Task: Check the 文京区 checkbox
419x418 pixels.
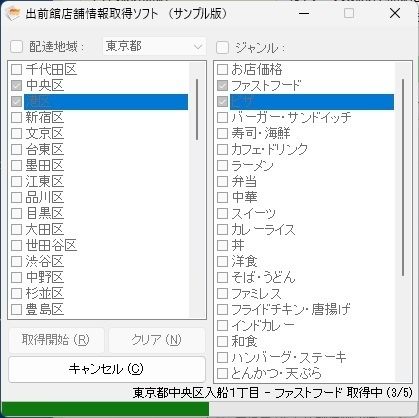Action: click(16, 133)
